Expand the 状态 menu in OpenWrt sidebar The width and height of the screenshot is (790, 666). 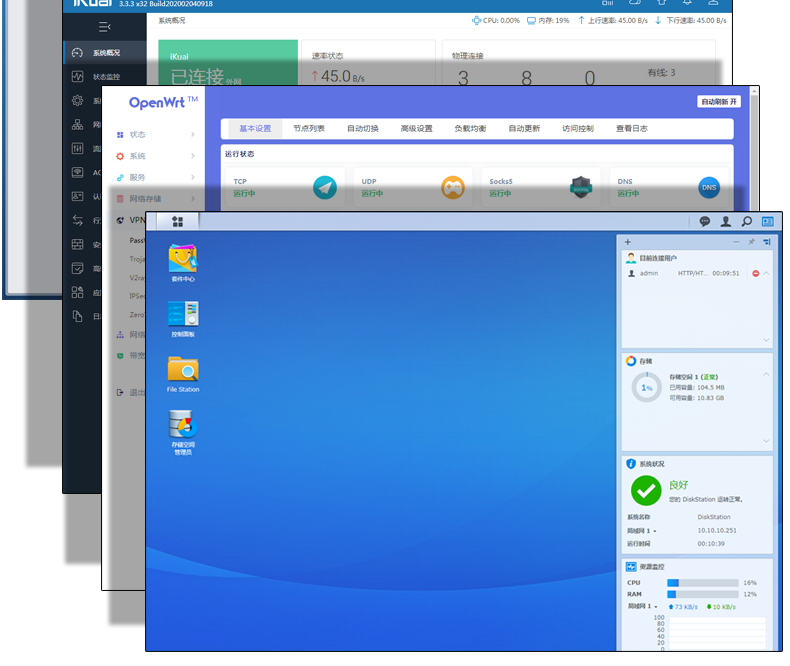click(x=156, y=135)
